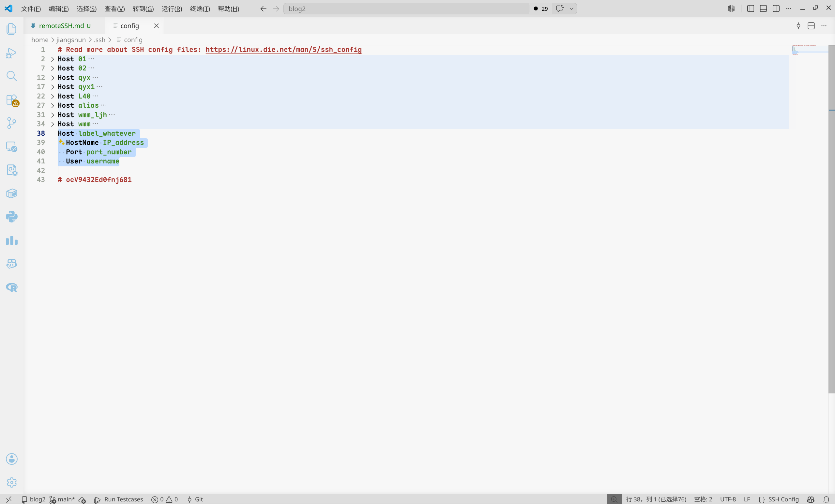Expand the Host alias block
The width and height of the screenshot is (835, 504).
click(53, 105)
